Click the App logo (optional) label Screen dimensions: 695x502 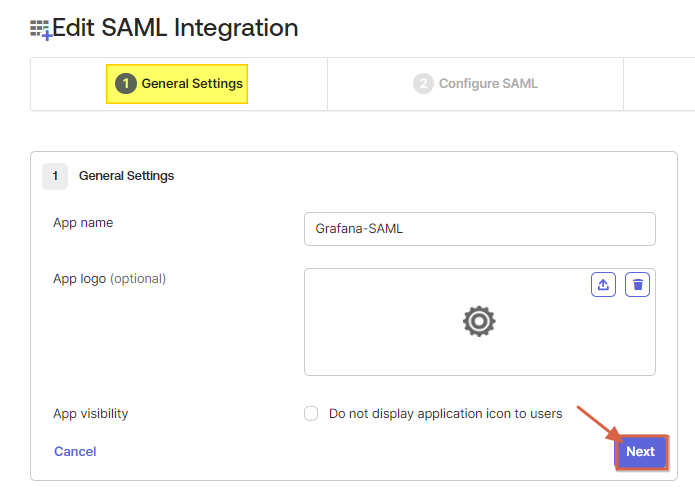[109, 279]
